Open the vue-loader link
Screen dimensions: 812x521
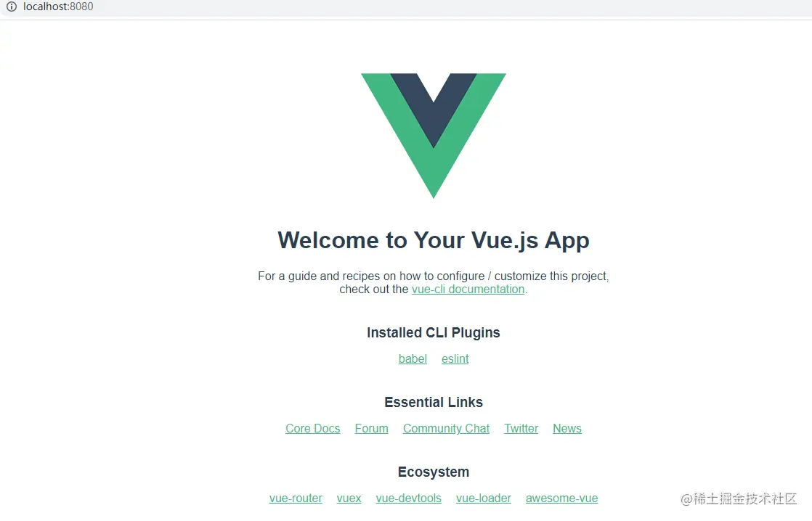[x=484, y=499]
